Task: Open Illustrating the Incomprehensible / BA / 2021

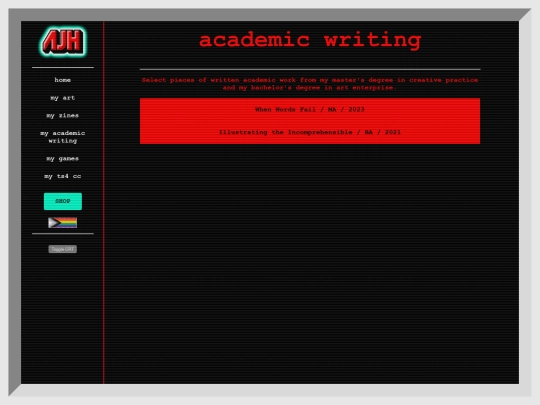Action: [x=310, y=132]
